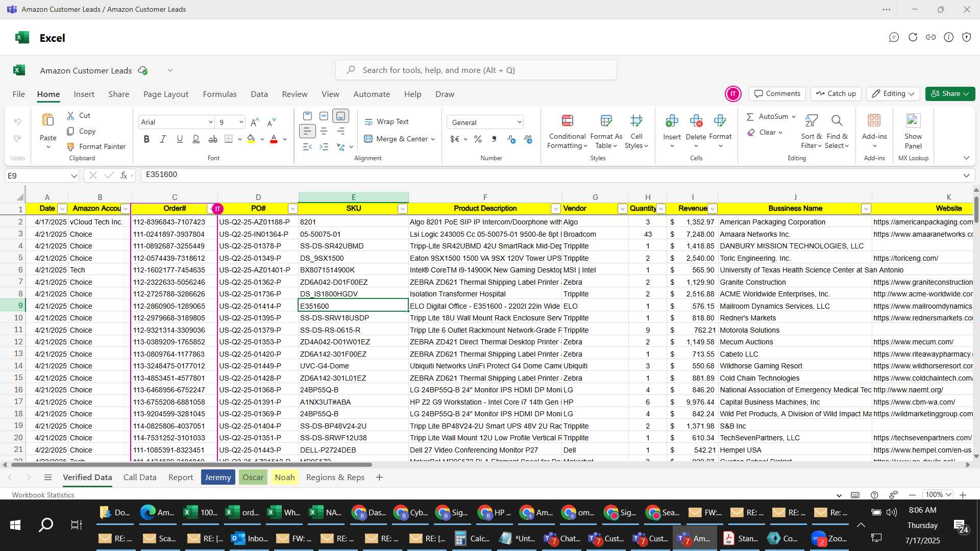This screenshot has width=980, height=551.
Task: Expand the Name Box E9 dropdown
Action: (x=74, y=176)
